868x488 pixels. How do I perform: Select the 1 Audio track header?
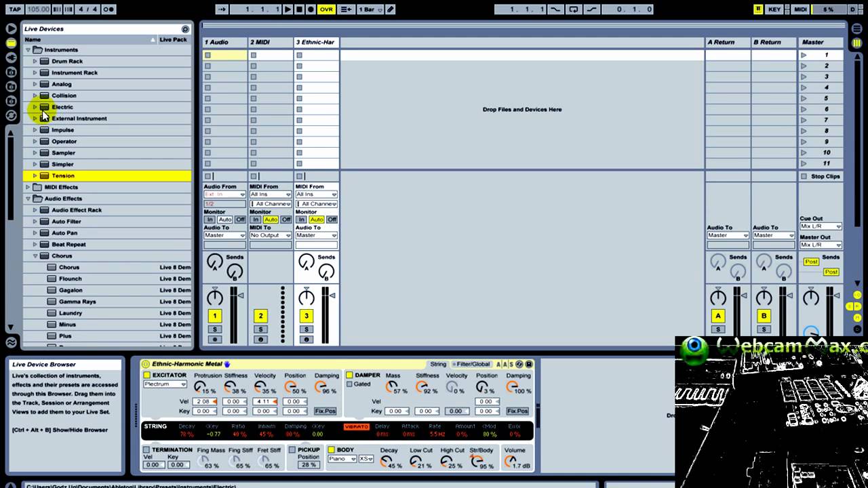[x=224, y=42]
